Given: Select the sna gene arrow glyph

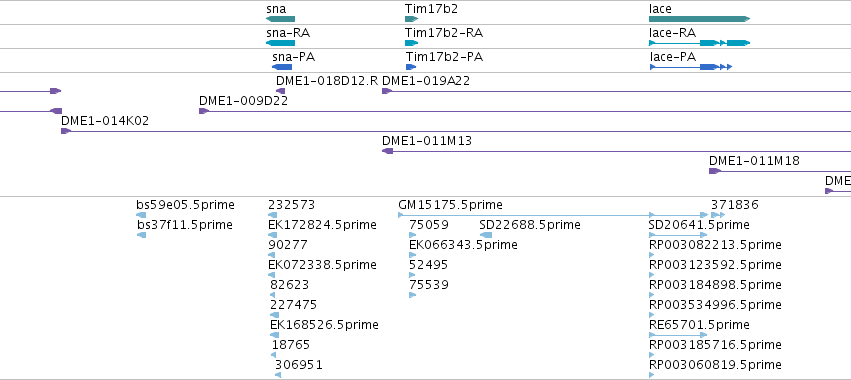Looking at the screenshot, I should click(x=280, y=19).
